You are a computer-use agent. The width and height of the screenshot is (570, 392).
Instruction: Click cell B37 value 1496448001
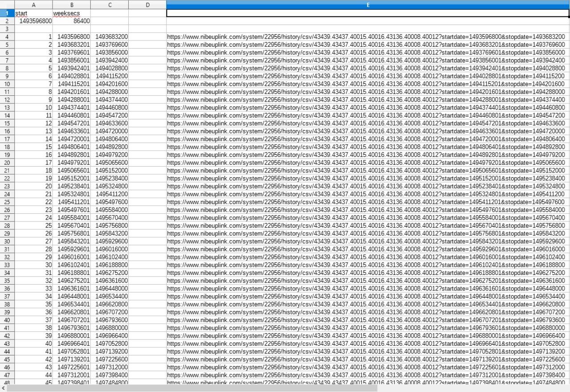72,296
